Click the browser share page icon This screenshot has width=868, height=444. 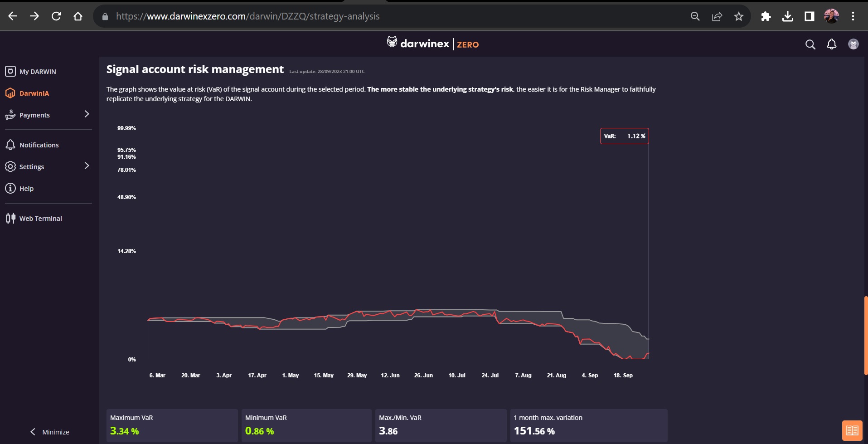717,16
